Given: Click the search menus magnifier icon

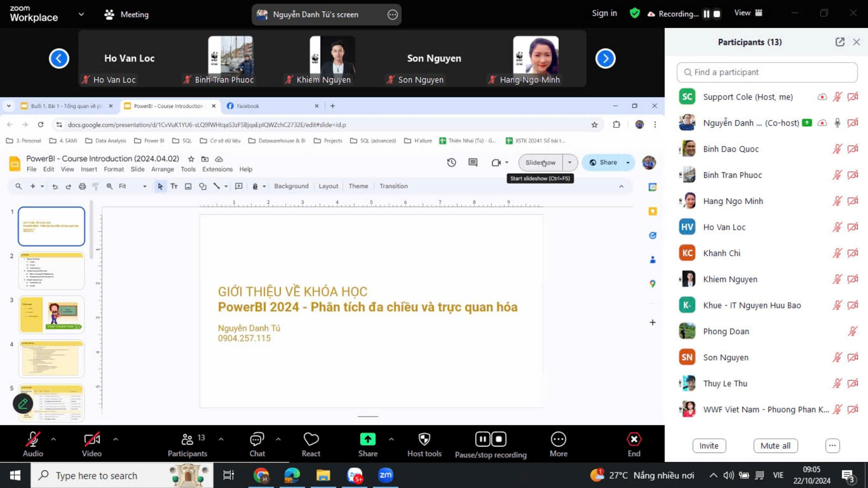Looking at the screenshot, I should 19,186.
